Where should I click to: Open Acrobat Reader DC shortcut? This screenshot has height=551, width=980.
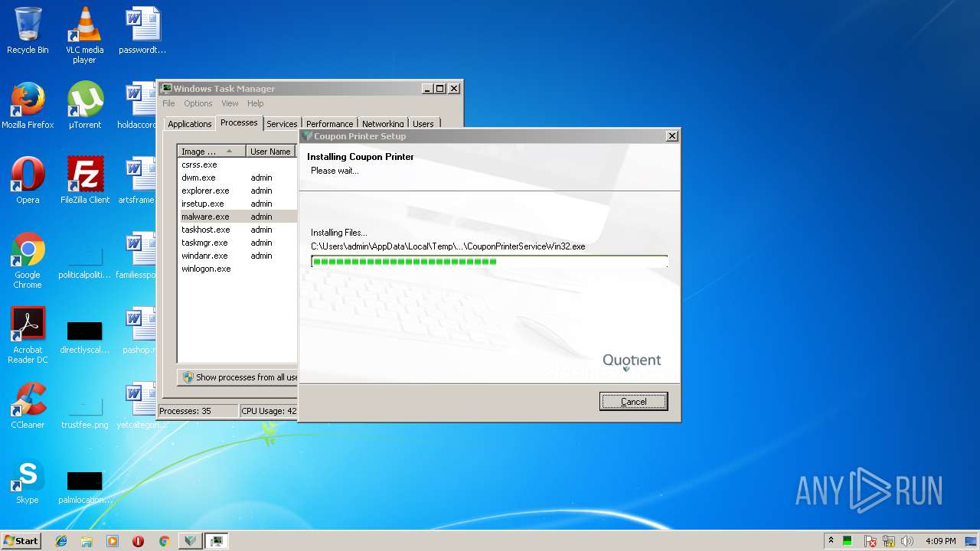[x=28, y=335]
